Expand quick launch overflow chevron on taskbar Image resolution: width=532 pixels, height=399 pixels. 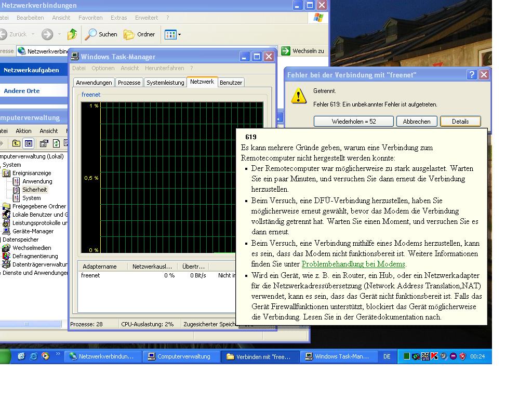[x=58, y=354]
